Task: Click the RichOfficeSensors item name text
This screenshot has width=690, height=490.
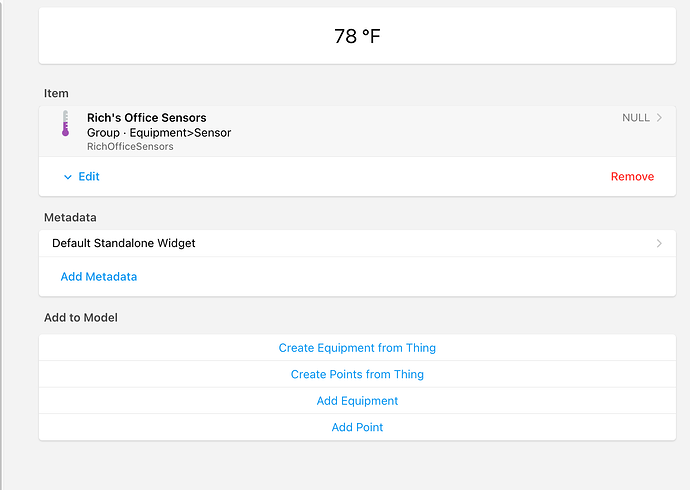Action: coord(130,146)
